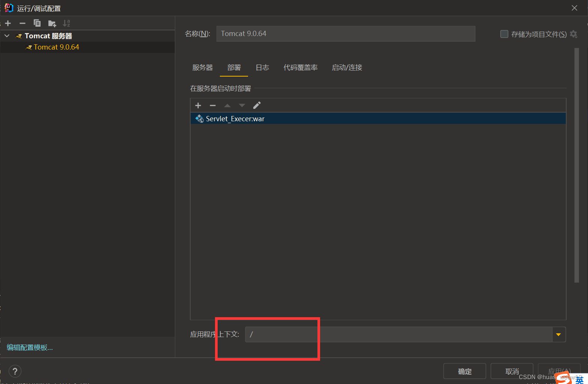
Task: Confirm with the 确定 button
Action: (465, 371)
